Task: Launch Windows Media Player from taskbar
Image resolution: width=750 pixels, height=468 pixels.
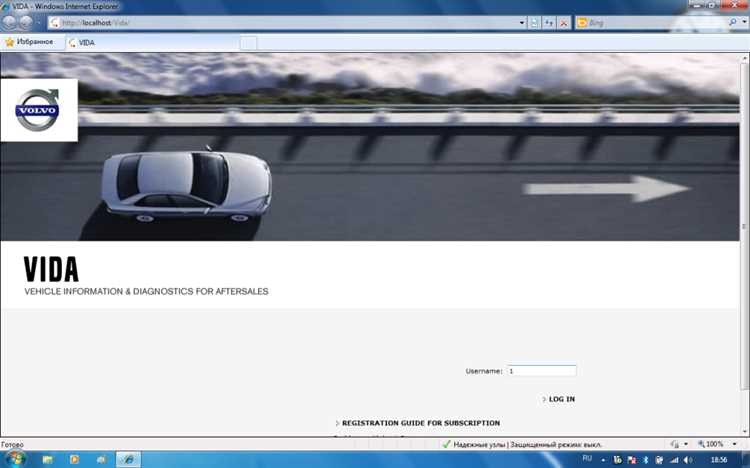Action: tap(75, 460)
